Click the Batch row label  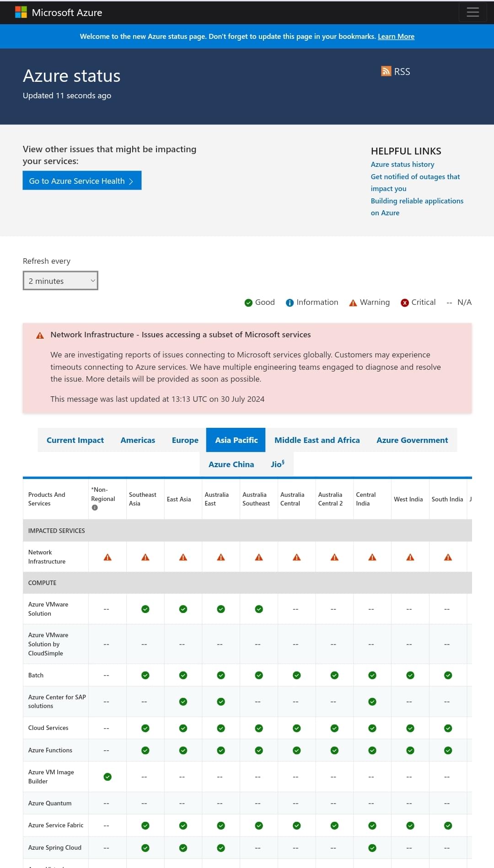pos(36,675)
